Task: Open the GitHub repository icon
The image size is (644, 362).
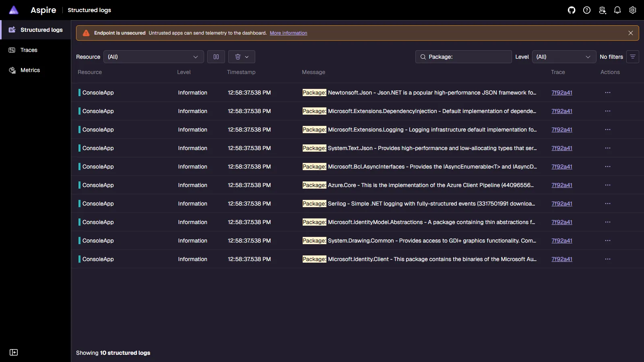Action: [572, 10]
